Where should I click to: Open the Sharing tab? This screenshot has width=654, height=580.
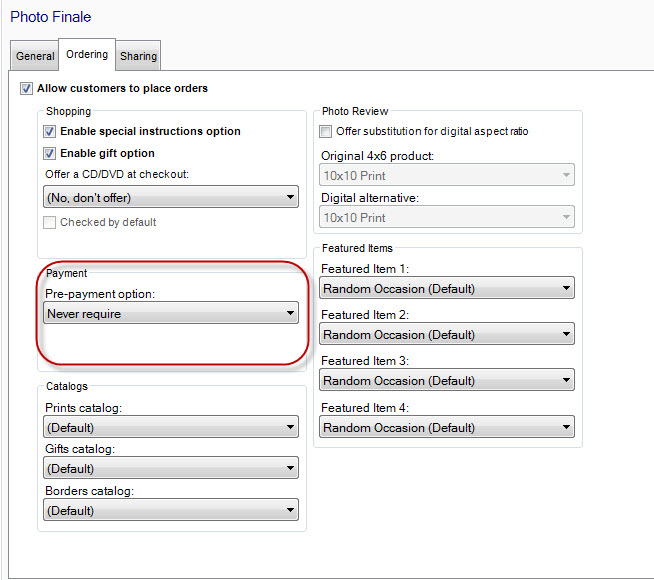[x=138, y=56]
